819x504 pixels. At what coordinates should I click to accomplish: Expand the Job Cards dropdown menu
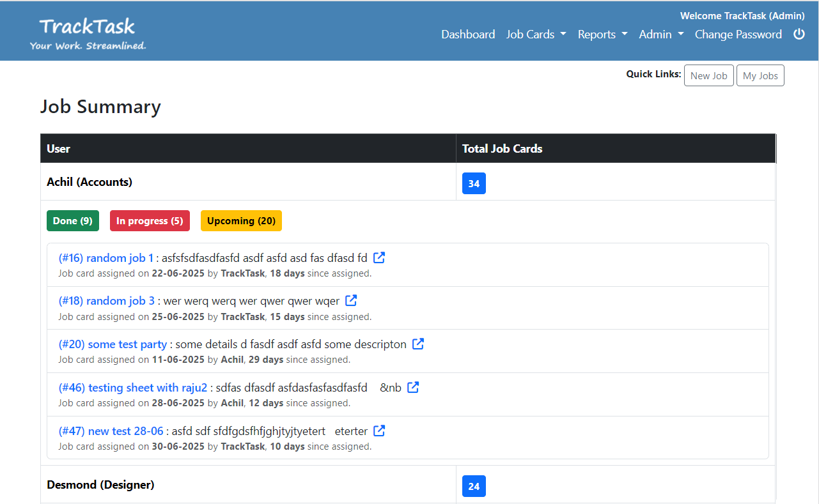tap(536, 34)
